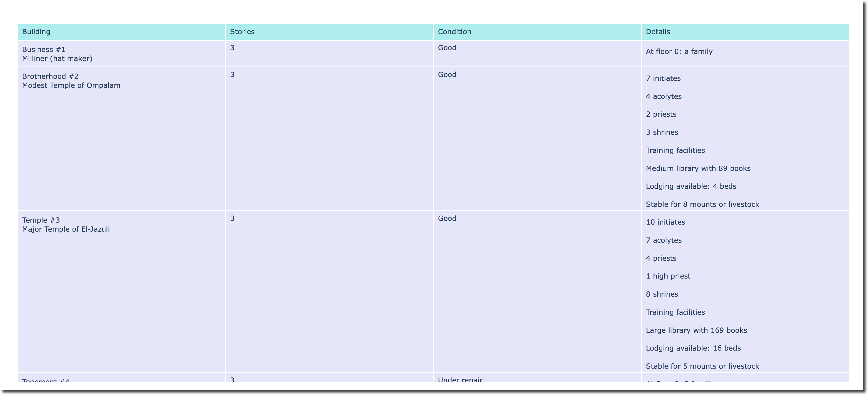Click the '7 initiates' detail line

663,79
